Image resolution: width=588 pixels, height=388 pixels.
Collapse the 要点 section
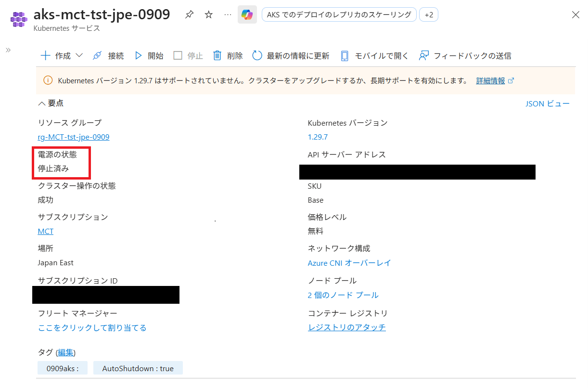pos(51,103)
